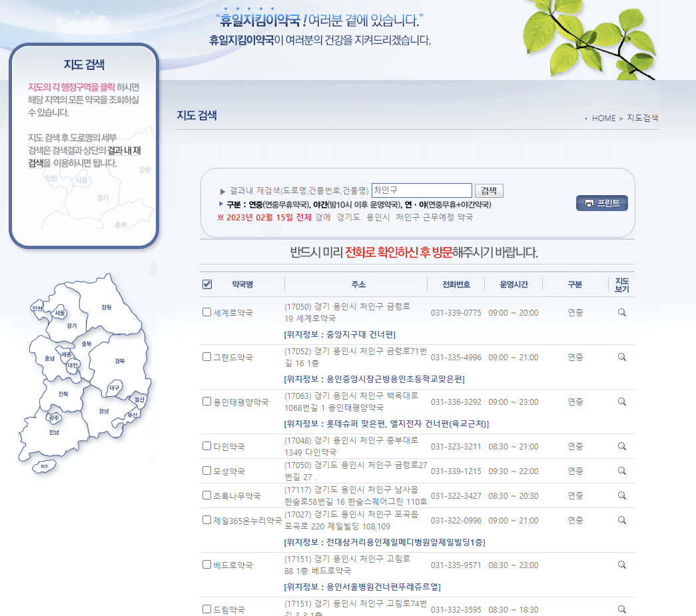Select 울산 region on the map
The width and height of the screenshot is (696, 616).
click(139, 400)
